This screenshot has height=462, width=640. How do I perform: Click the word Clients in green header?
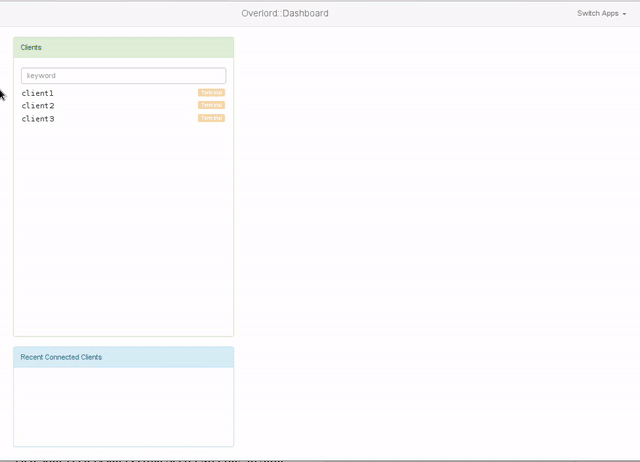point(31,47)
